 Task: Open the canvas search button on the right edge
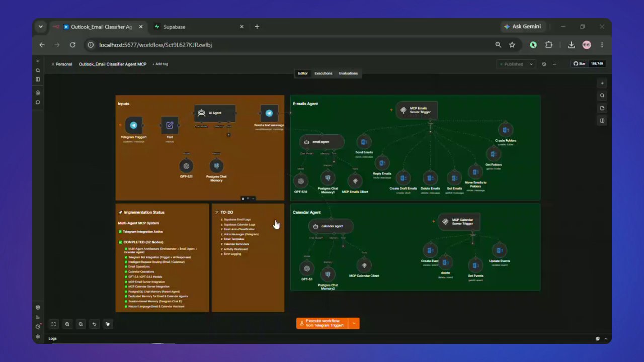tap(602, 96)
